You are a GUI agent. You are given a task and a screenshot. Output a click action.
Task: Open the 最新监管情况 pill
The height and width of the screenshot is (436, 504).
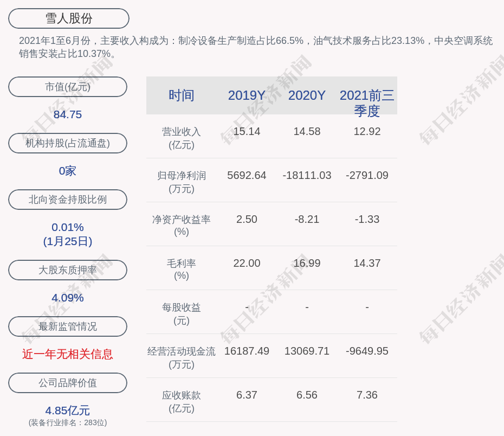[x=68, y=326]
